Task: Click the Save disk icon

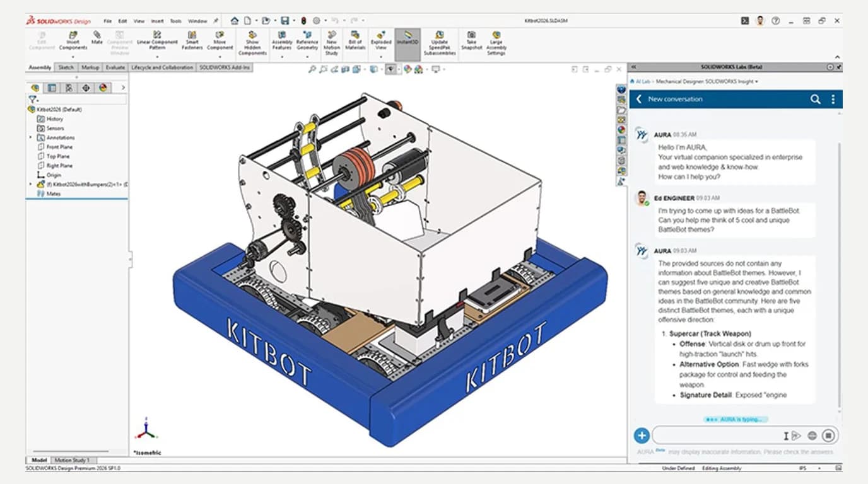Action: [285, 21]
